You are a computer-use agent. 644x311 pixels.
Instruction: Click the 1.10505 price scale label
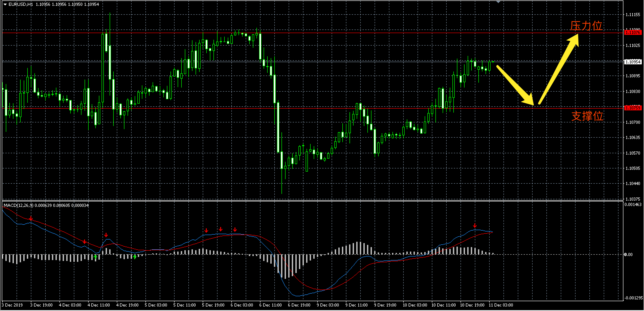coord(633,168)
